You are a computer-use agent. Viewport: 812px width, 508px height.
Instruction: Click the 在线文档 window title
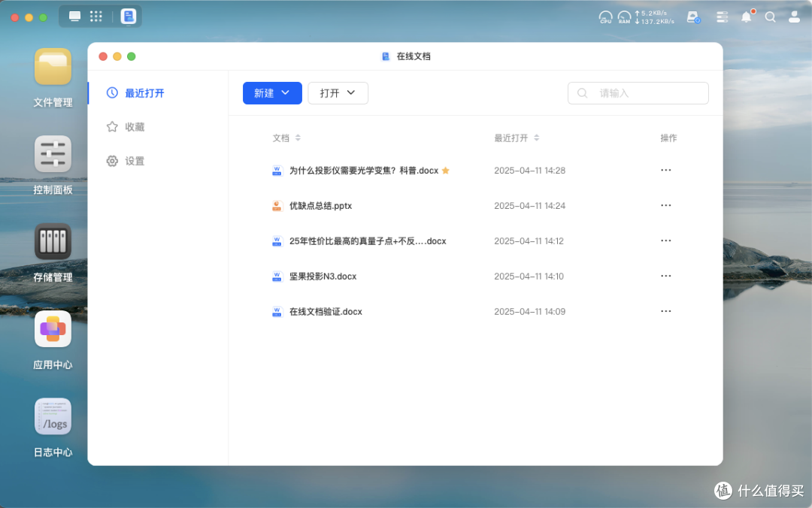(414, 56)
